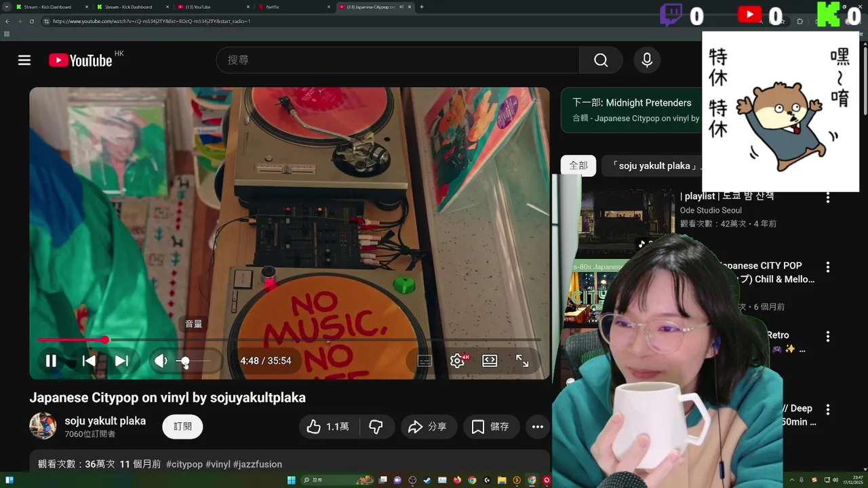
Task: Enter fullscreen mode for the video
Action: pyautogui.click(x=522, y=361)
